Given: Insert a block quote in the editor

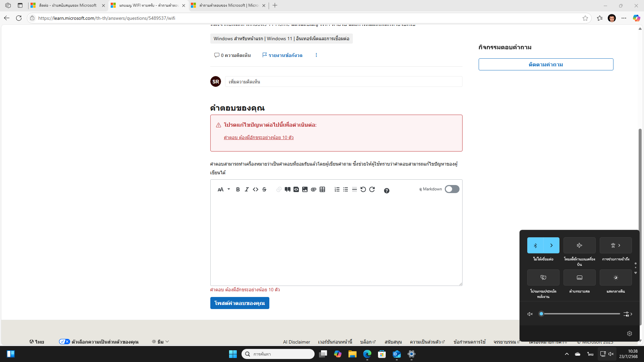Looking at the screenshot, I should pos(287,189).
